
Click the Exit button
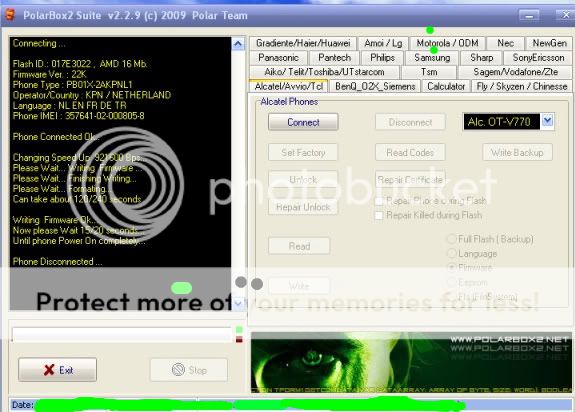click(58, 370)
